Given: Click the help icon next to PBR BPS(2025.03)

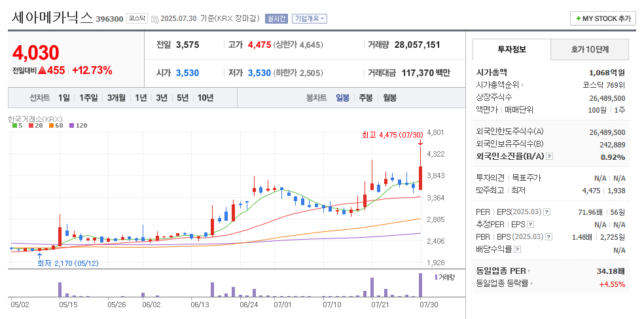Looking at the screenshot, I should click(548, 236).
